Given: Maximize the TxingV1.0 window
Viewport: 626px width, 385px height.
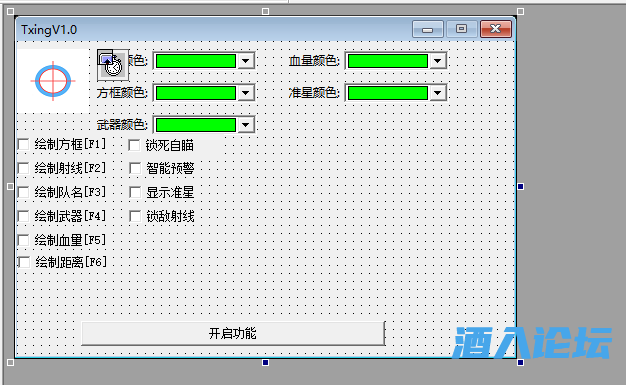Looking at the screenshot, I should click(462, 29).
